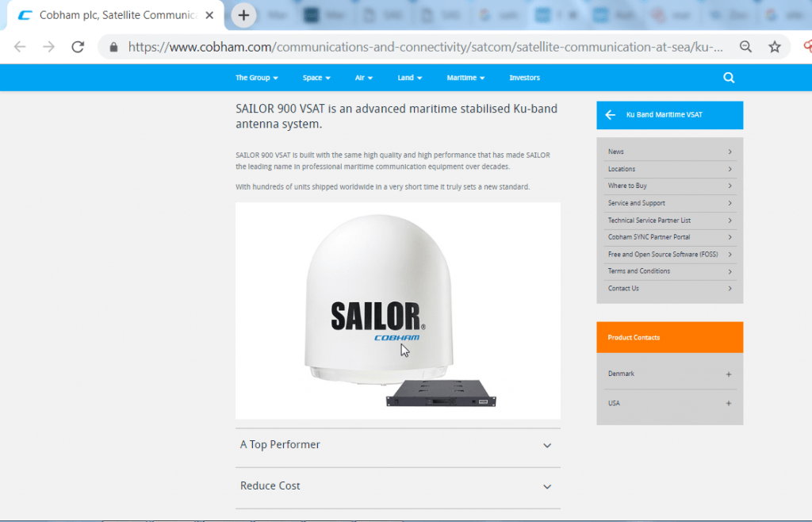Expand the Denmark product contact

pyautogui.click(x=669, y=374)
